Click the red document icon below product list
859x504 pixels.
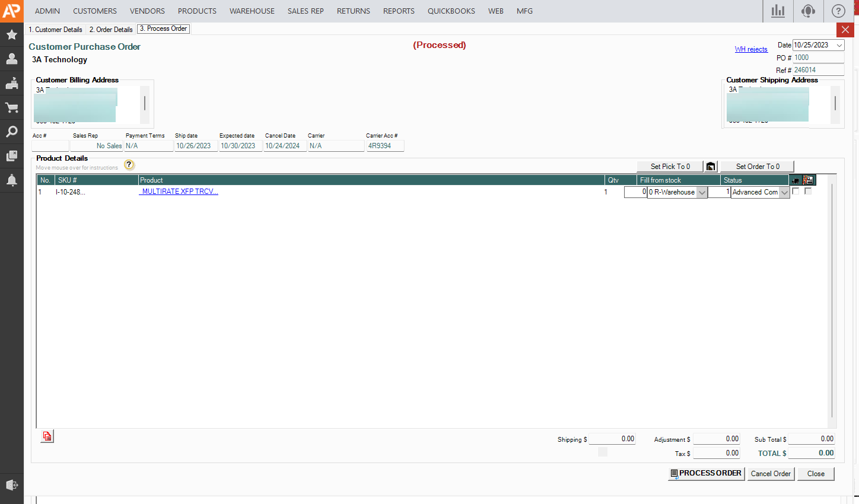coord(47,436)
